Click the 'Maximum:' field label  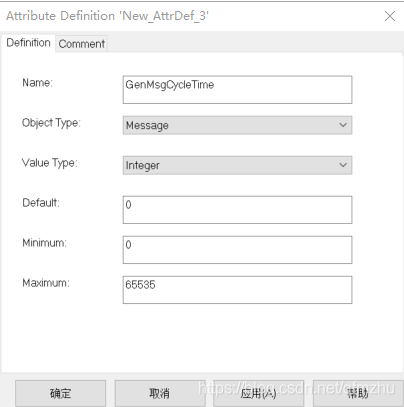tap(46, 283)
